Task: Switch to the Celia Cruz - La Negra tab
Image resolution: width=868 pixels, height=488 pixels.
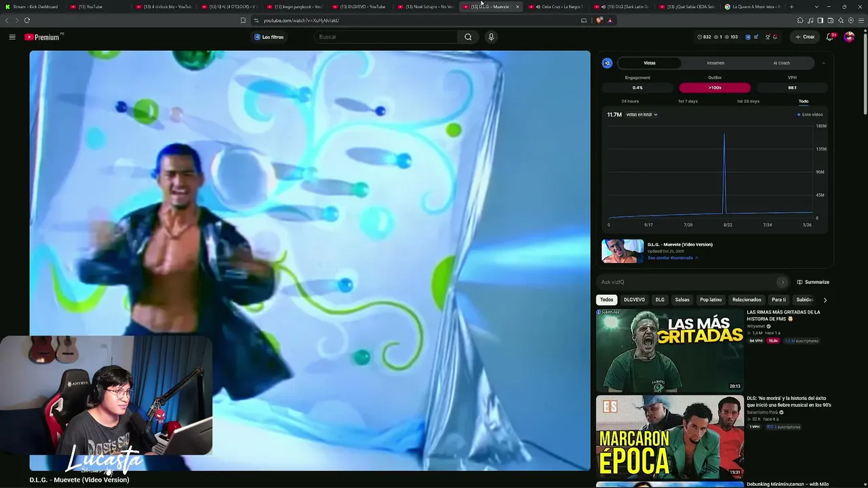Action: (557, 7)
